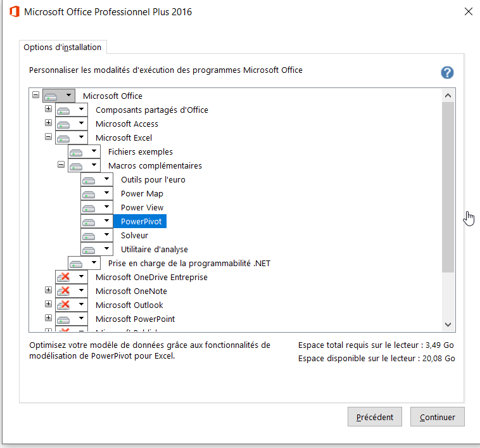Open install-state dropdown for Microsoft Access
The width and height of the screenshot is (480, 448).
coord(72,124)
